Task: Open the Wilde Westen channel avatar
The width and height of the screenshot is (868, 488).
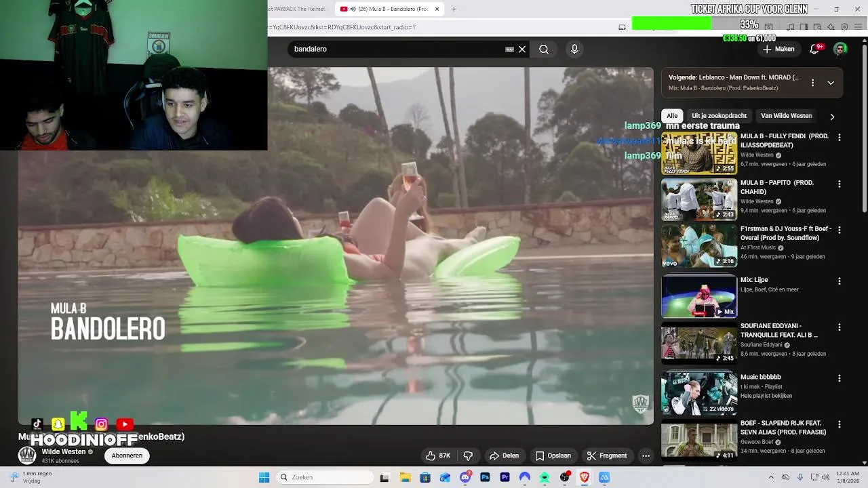Action: 27,455
